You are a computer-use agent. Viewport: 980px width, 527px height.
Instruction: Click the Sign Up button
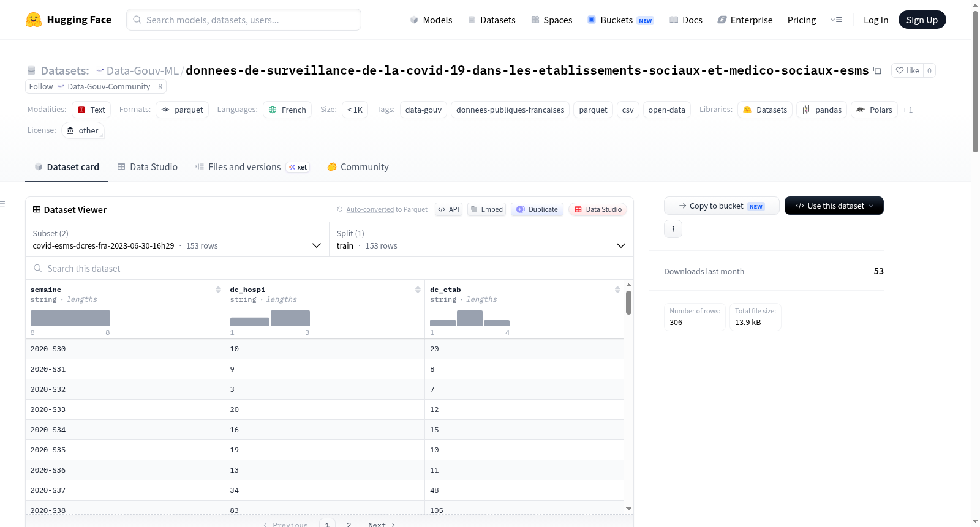pyautogui.click(x=922, y=20)
